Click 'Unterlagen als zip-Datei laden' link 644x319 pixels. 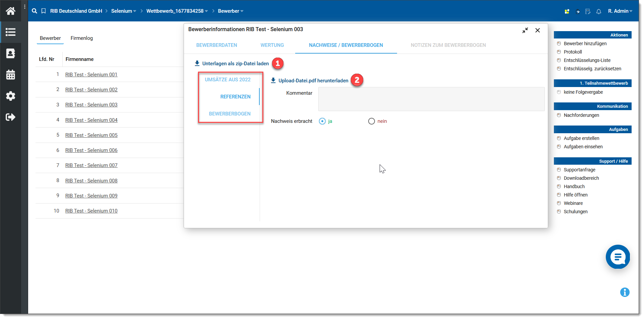coord(235,64)
